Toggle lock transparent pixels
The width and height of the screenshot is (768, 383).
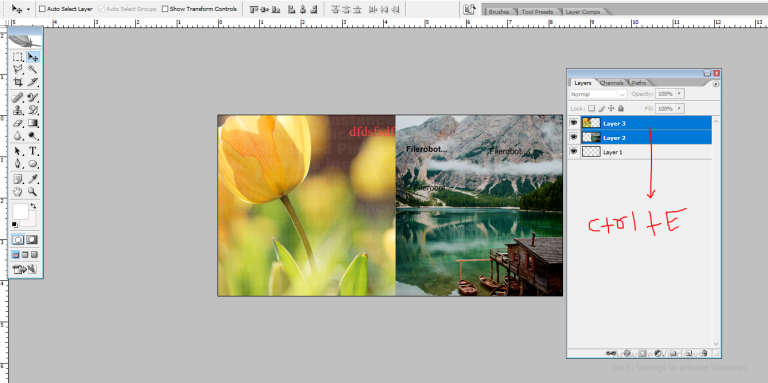[x=591, y=108]
